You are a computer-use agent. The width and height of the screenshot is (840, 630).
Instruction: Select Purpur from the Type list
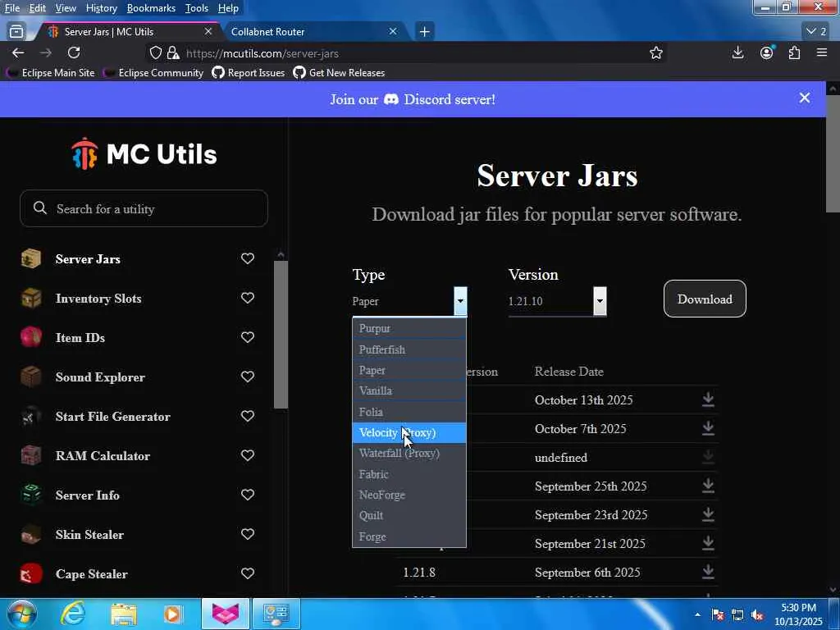[x=409, y=328]
